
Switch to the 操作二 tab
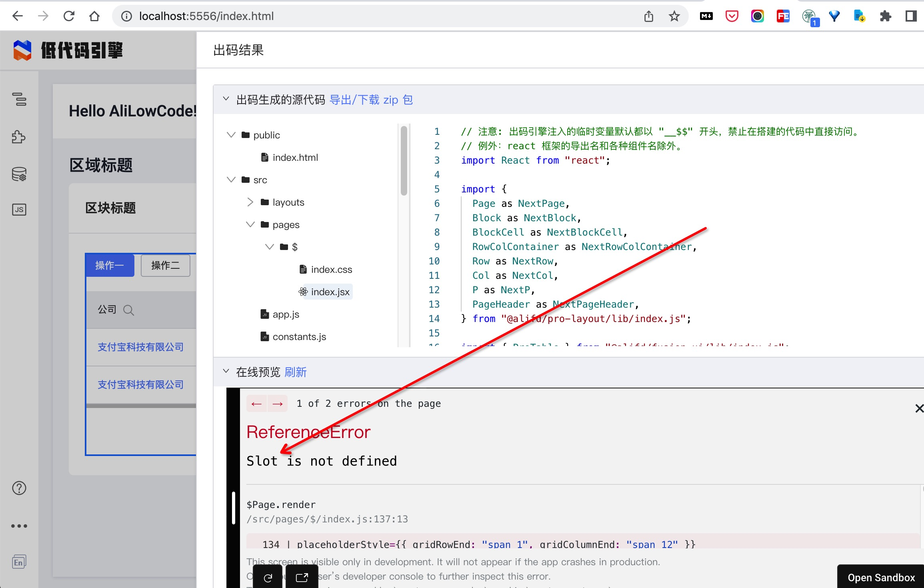click(165, 265)
